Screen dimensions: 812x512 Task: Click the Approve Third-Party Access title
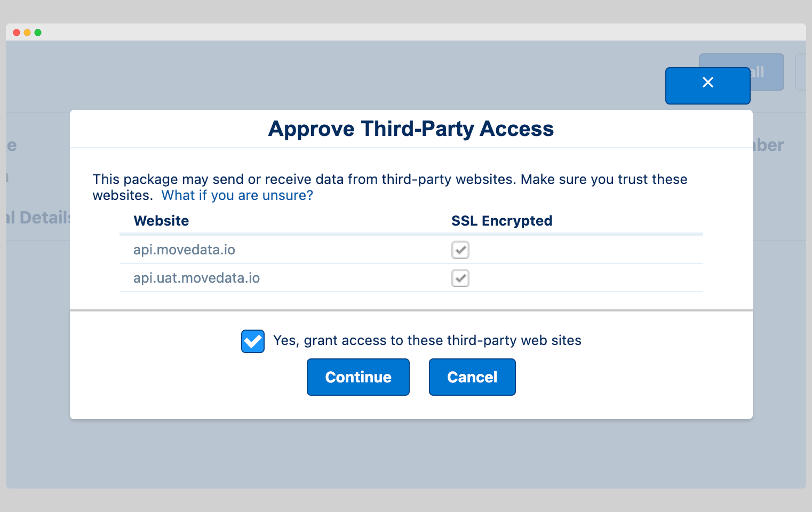click(x=411, y=129)
